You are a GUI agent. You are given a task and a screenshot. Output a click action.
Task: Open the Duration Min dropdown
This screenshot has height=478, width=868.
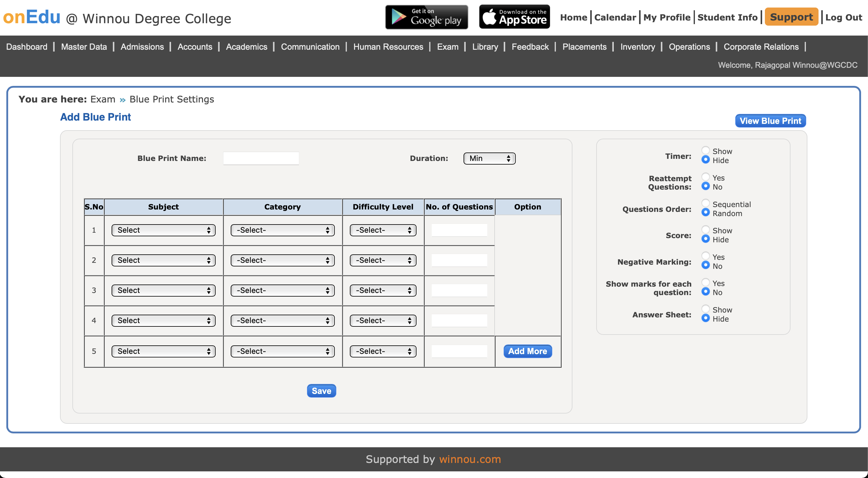[489, 158]
